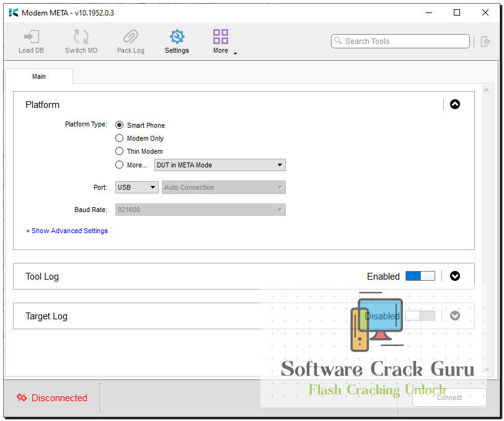Collapse the Platform section with chevron

point(455,104)
